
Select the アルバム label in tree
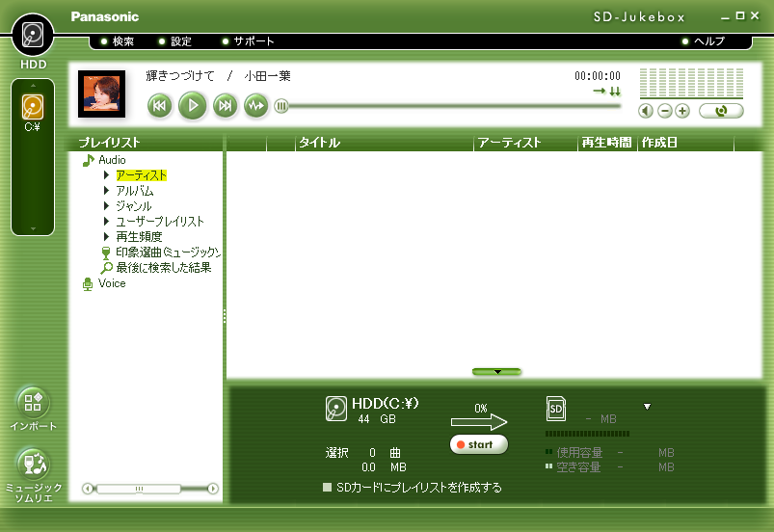(135, 191)
